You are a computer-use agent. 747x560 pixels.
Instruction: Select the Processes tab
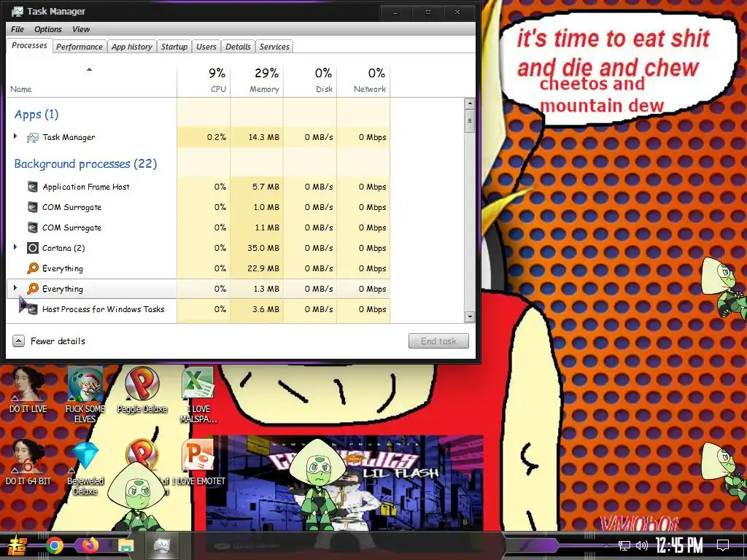pyautogui.click(x=29, y=46)
